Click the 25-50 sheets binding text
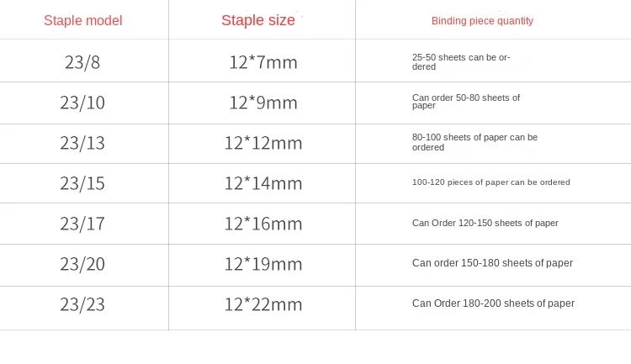Image resolution: width=631 pixels, height=364 pixels. [x=461, y=62]
